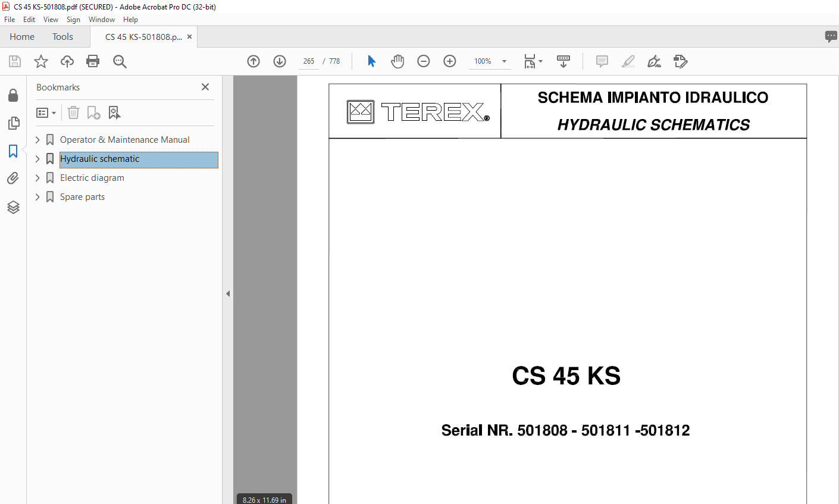Open the Help menu

[x=130, y=20]
